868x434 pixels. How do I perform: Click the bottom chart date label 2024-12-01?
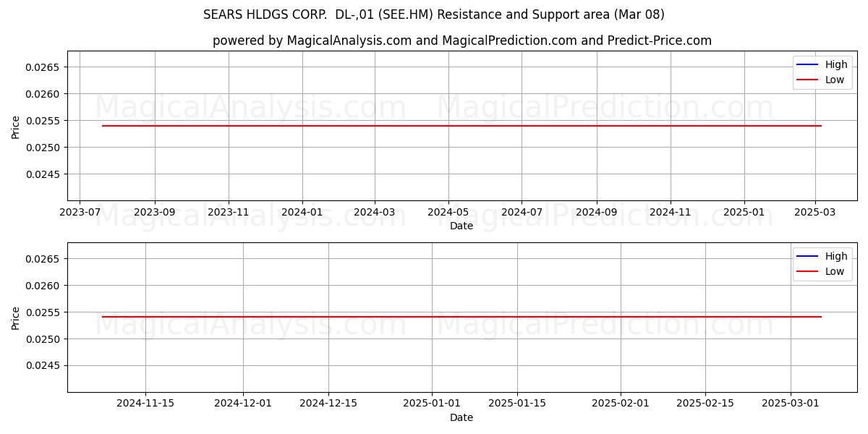click(x=243, y=404)
